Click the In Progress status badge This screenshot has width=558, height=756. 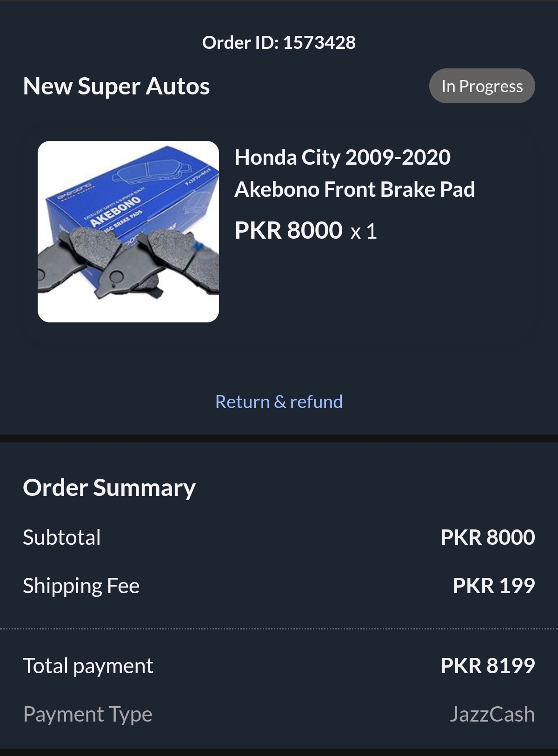click(482, 86)
